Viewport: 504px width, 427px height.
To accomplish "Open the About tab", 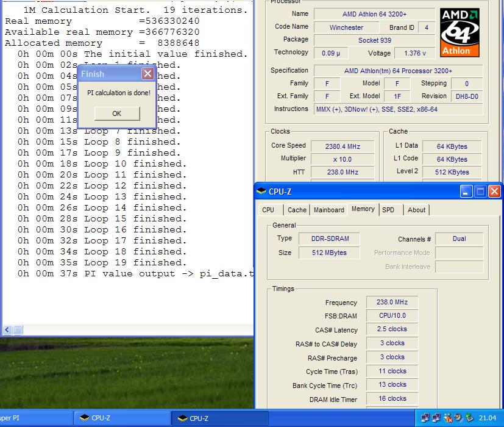I will pyautogui.click(x=417, y=210).
